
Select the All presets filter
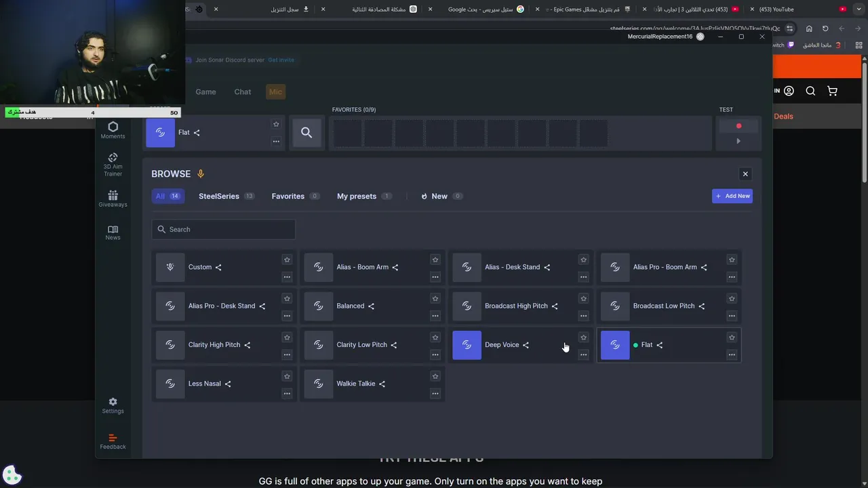(167, 196)
